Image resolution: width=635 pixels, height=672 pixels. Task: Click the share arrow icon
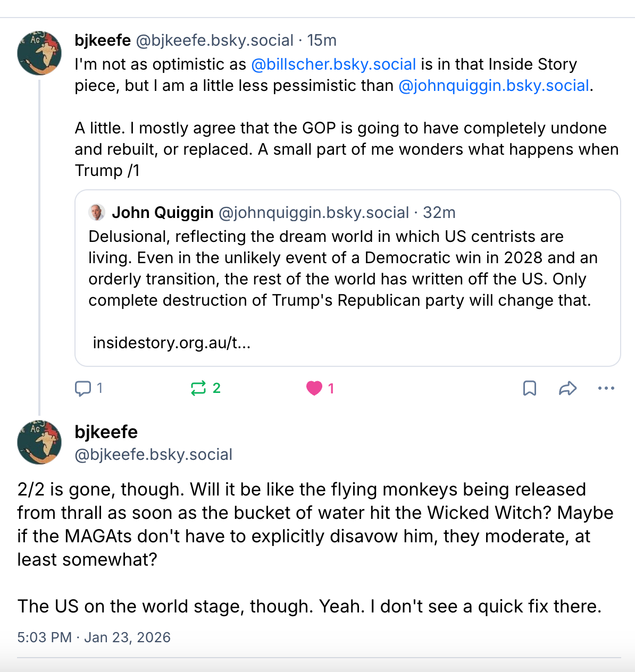(x=568, y=389)
